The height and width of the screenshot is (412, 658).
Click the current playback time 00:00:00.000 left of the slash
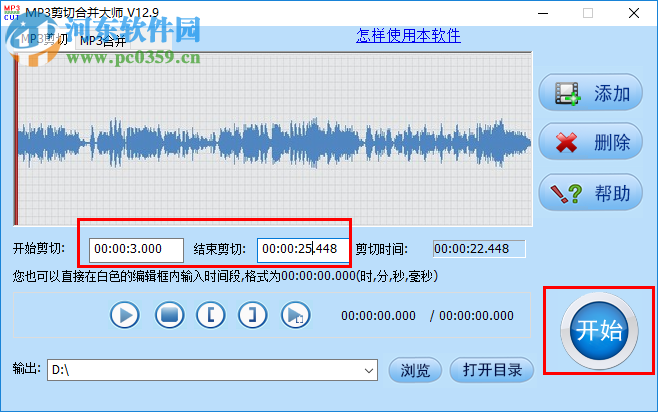pyautogui.click(x=379, y=316)
